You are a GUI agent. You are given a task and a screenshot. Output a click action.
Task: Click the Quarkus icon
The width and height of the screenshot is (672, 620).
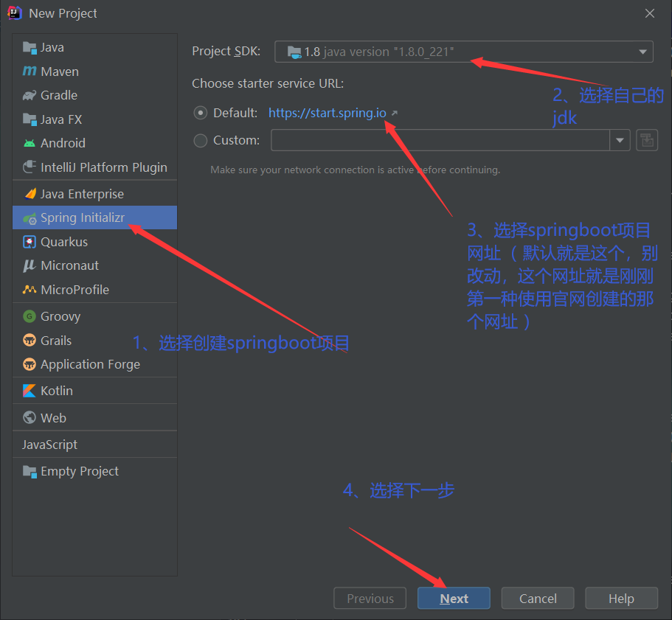coord(30,242)
